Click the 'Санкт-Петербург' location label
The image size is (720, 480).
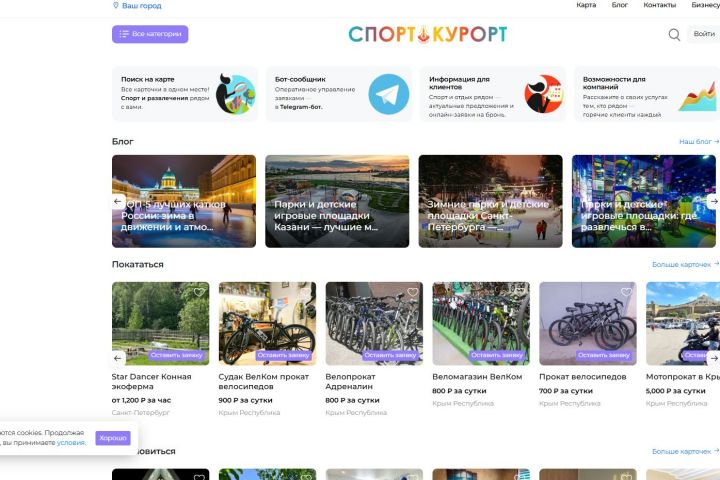(x=141, y=412)
